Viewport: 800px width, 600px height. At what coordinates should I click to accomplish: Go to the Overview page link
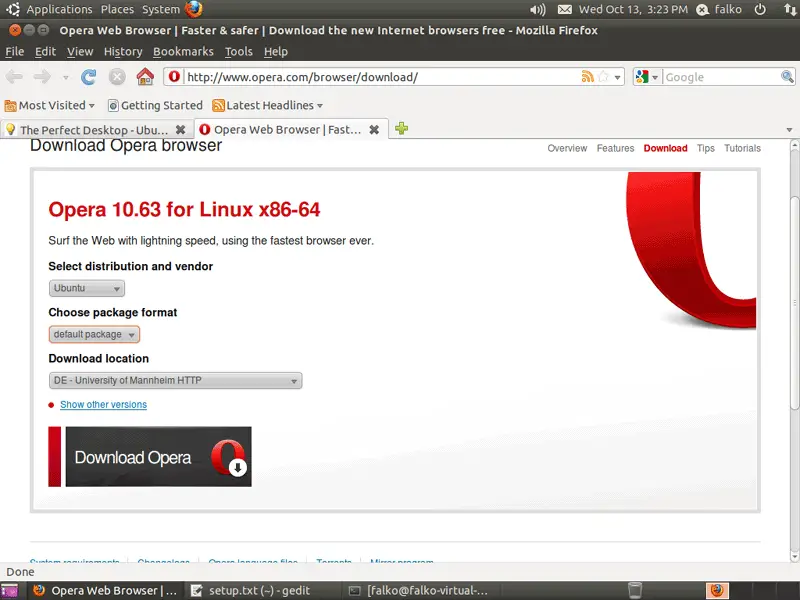pyautogui.click(x=567, y=148)
